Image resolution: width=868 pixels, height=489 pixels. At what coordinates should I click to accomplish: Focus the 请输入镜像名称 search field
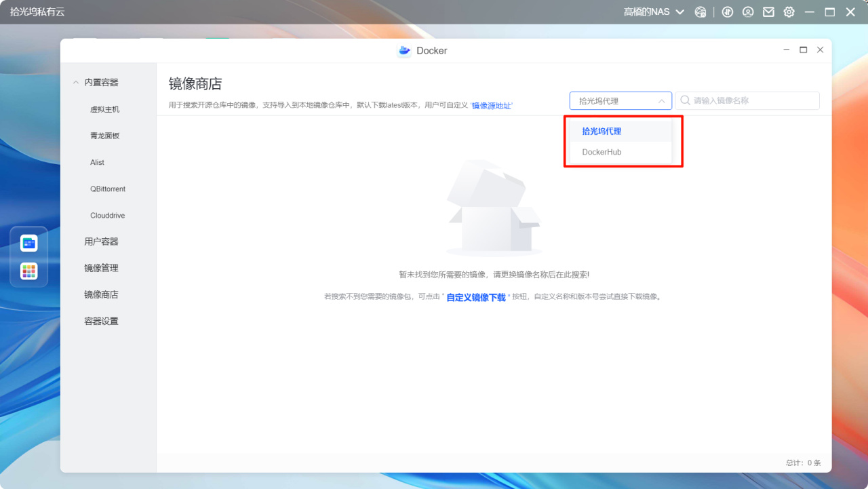coord(747,100)
